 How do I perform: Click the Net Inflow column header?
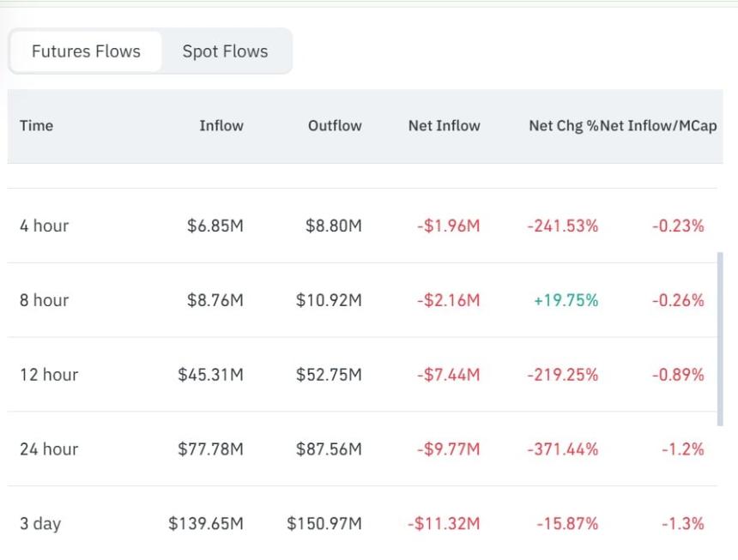pos(444,125)
